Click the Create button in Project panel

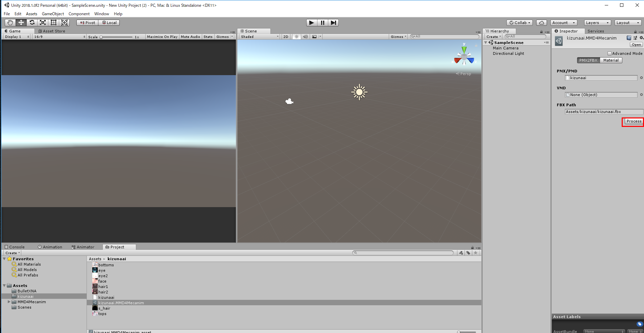coord(13,253)
